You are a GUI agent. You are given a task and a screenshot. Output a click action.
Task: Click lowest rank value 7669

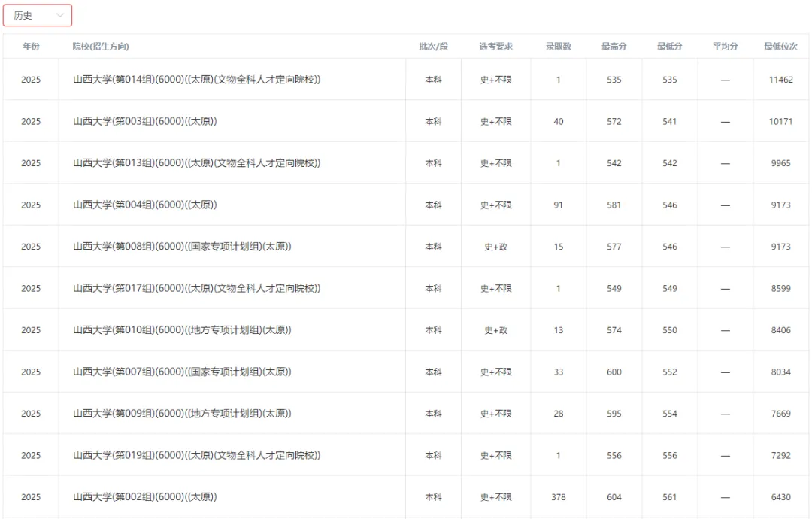(781, 414)
